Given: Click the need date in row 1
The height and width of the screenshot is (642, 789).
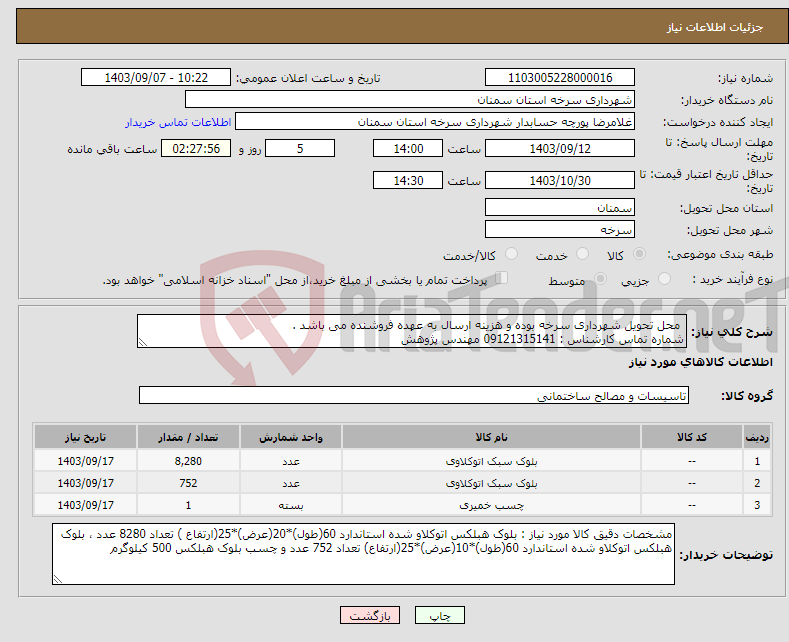Looking at the screenshot, I should [x=86, y=461].
